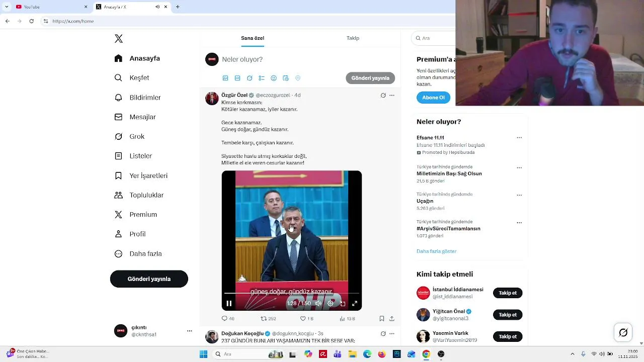Viewport: 644px width, 362px height.
Task: Open more options on Özgür Özel post
Action: (x=392, y=96)
